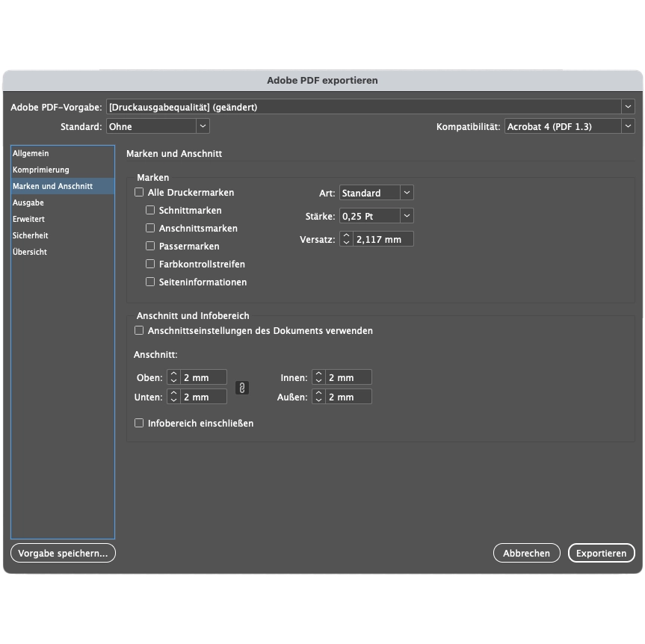
Task: Open the Adobe PDF-Vorgabe dropdown
Action: click(370, 107)
